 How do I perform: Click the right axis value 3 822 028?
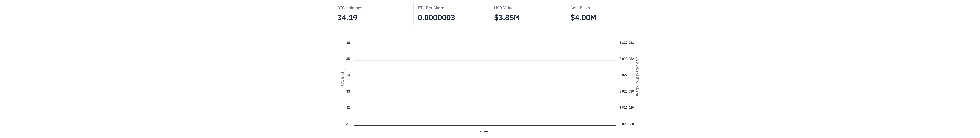click(626, 124)
